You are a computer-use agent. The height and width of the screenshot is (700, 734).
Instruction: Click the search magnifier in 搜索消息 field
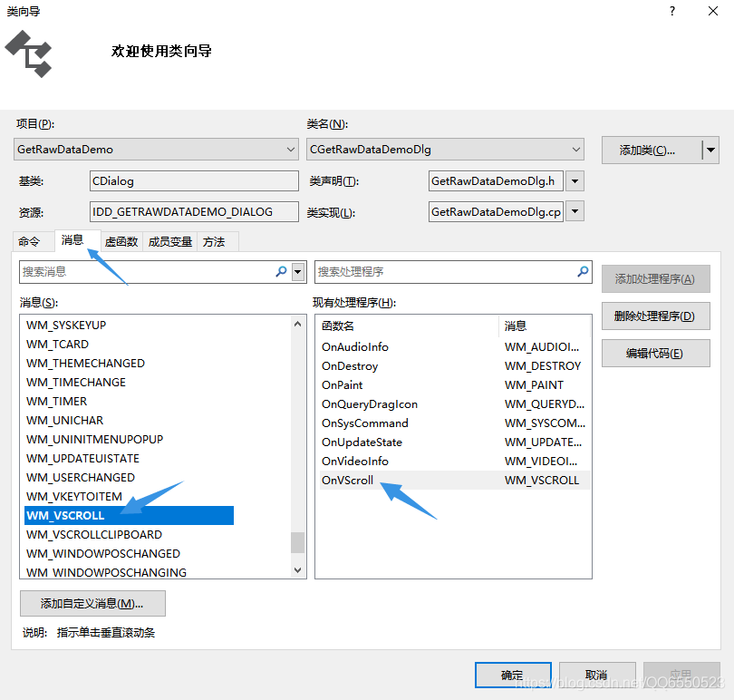click(284, 272)
